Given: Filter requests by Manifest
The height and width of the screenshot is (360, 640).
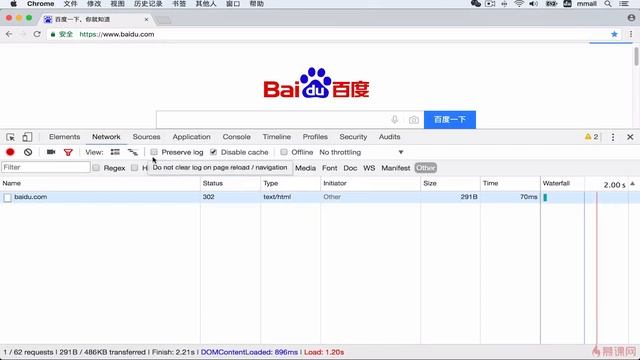Looking at the screenshot, I should [396, 168].
